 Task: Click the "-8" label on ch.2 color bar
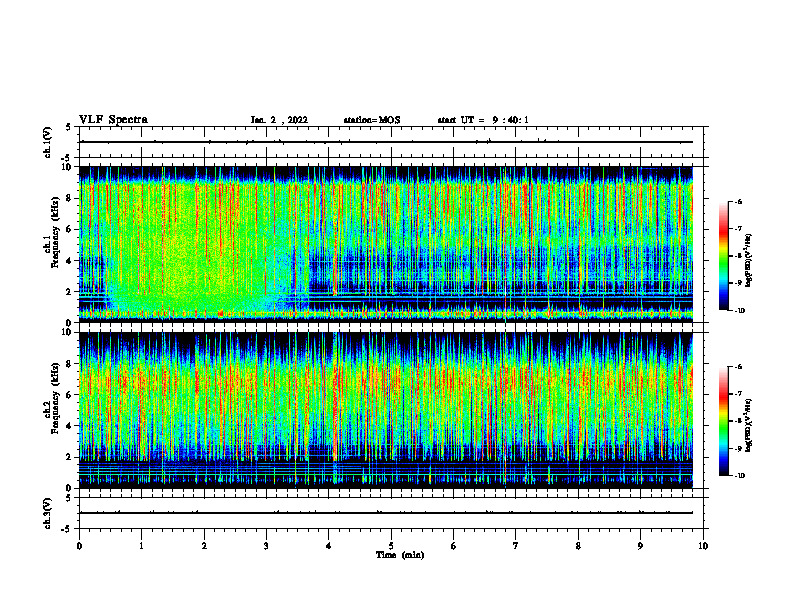(x=738, y=421)
